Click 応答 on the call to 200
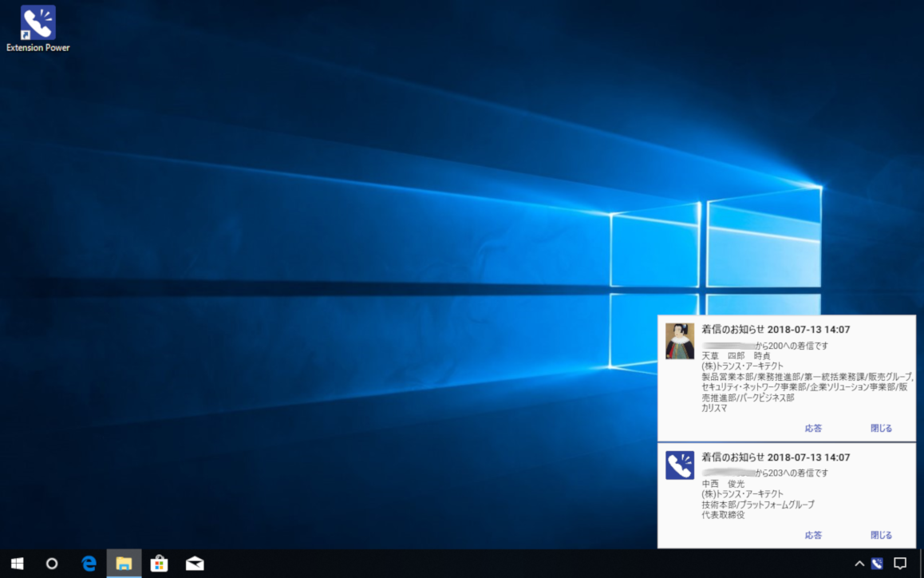The height and width of the screenshot is (578, 924). pos(813,429)
